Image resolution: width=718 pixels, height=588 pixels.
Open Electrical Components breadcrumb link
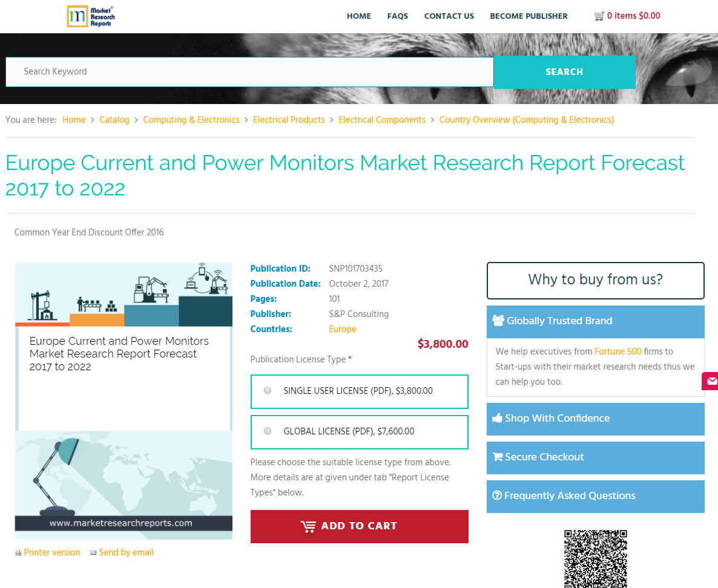(x=382, y=120)
